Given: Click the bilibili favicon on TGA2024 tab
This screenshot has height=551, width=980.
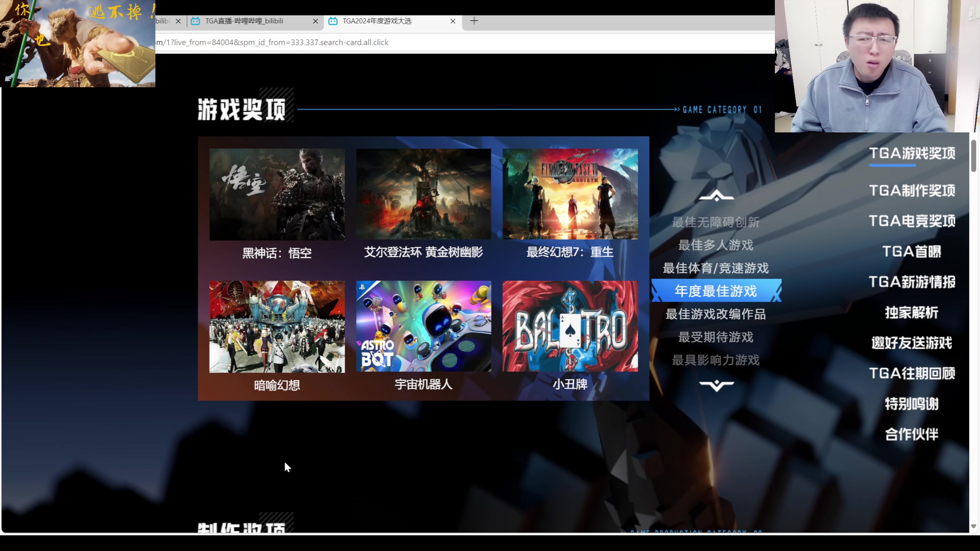Looking at the screenshot, I should coord(333,21).
